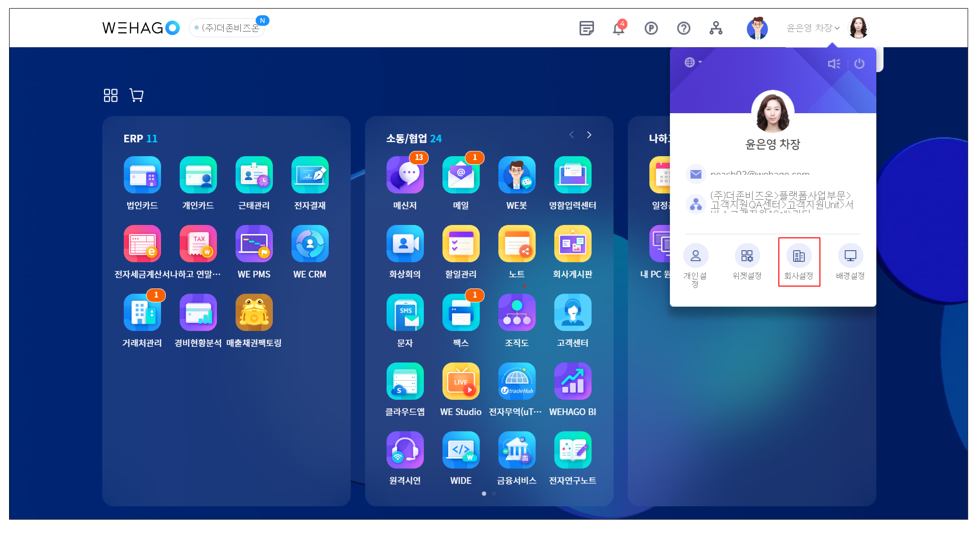Open the 화상회의 video meeting app
Image resolution: width=980 pixels, height=533 pixels.
405,244
